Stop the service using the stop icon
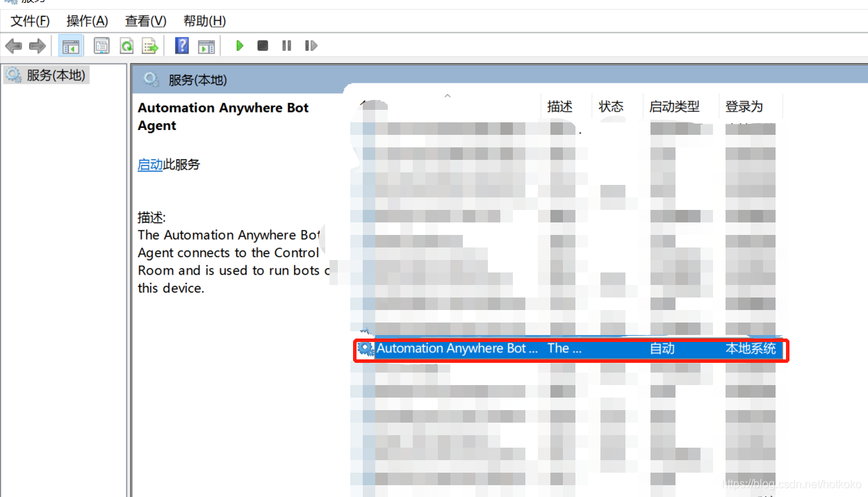Screen dimensions: 868x497 click(263, 45)
